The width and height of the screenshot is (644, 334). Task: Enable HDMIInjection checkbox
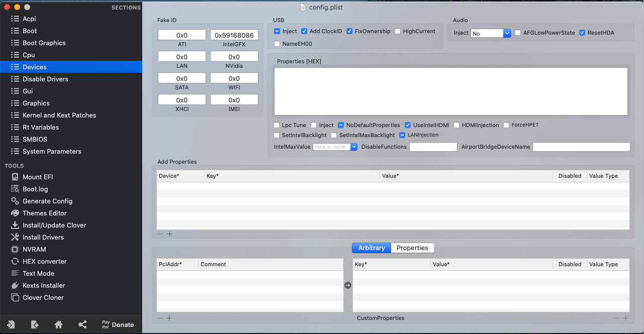[x=456, y=125]
